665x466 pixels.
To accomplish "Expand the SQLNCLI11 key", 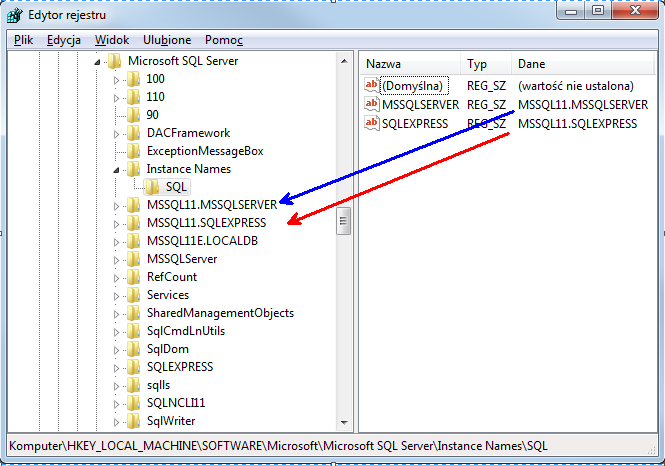I will tap(116, 404).
